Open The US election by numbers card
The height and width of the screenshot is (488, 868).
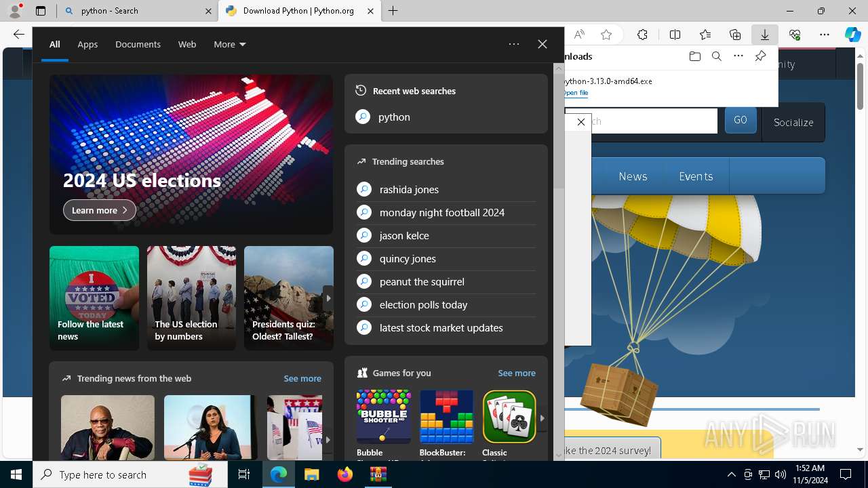tap(191, 298)
